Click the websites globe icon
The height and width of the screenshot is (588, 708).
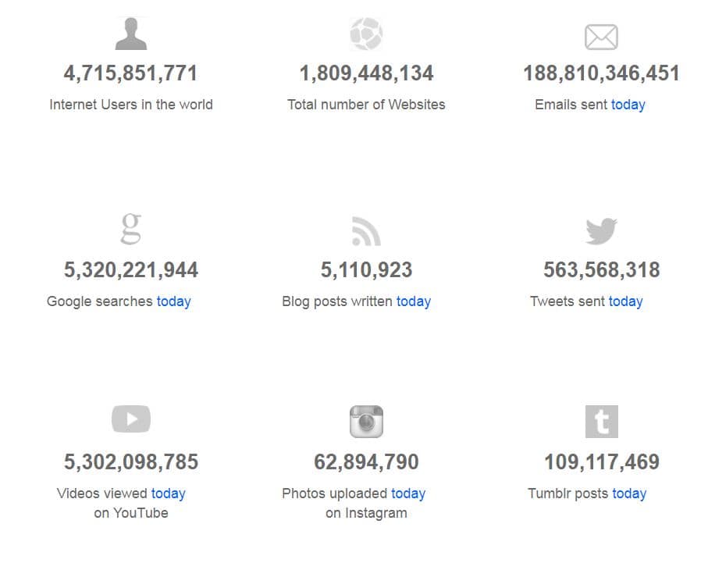(366, 34)
